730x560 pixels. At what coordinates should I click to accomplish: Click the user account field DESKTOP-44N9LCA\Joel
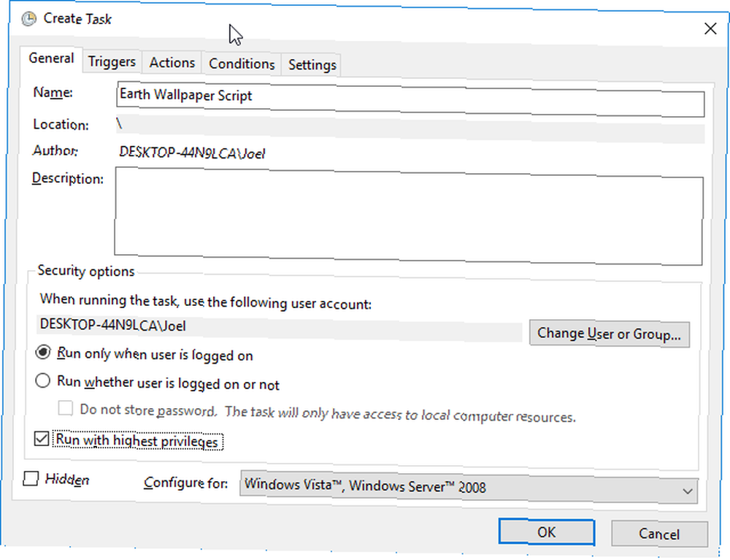[279, 328]
